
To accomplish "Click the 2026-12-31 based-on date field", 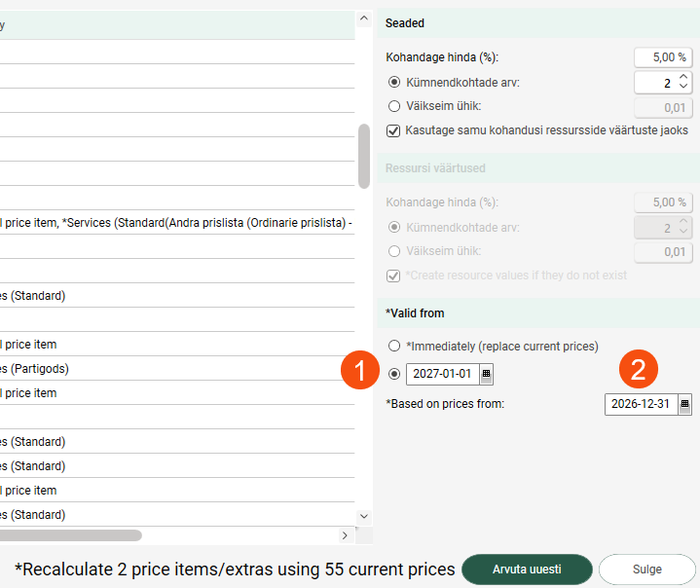I will pyautogui.click(x=639, y=404).
